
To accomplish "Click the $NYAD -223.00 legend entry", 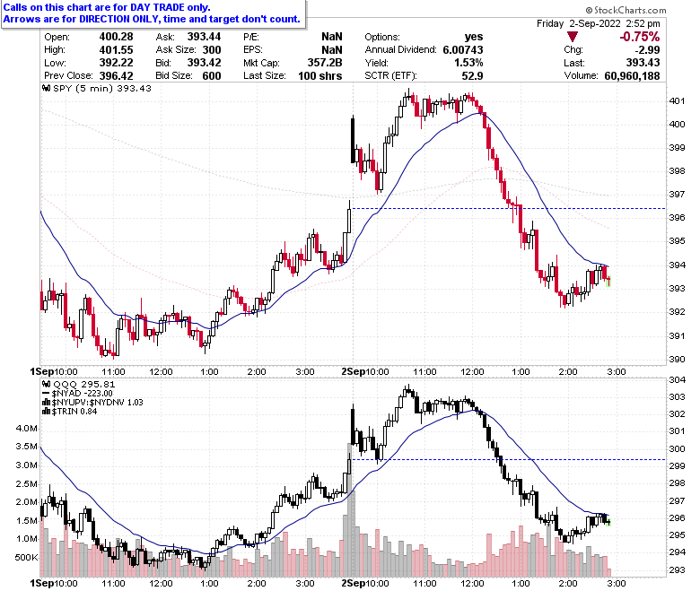I will pyautogui.click(x=82, y=394).
